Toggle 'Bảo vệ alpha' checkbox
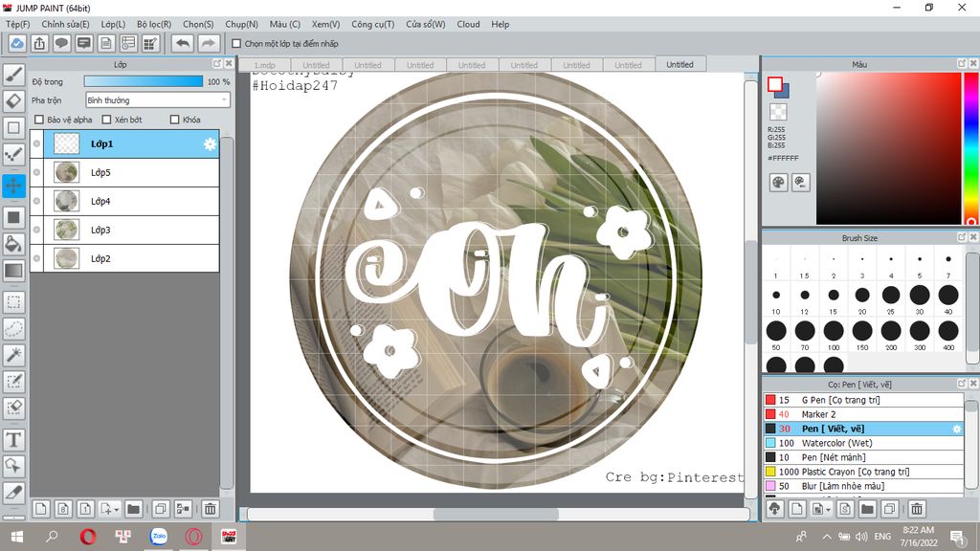 coord(39,120)
